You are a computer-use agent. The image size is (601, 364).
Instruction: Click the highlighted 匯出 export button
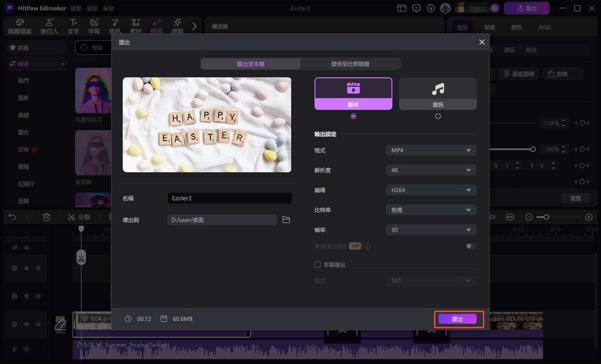458,319
